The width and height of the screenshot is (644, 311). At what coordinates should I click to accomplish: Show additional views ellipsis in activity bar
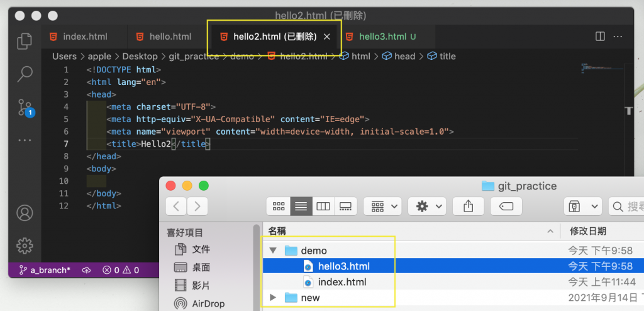click(x=25, y=140)
